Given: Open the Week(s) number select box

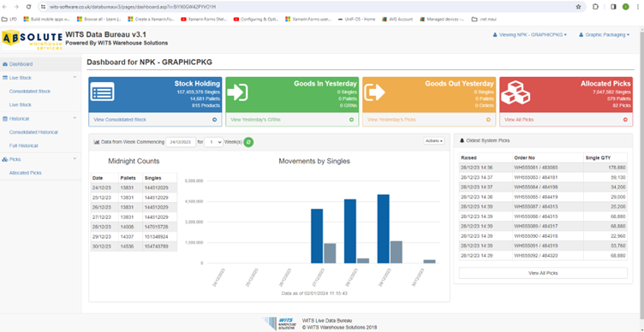Looking at the screenshot, I should [213, 142].
